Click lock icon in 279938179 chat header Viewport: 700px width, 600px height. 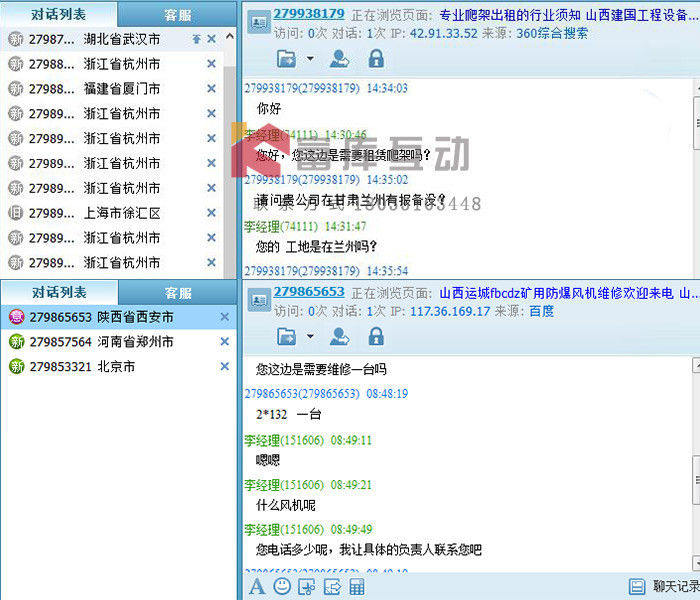(x=376, y=58)
